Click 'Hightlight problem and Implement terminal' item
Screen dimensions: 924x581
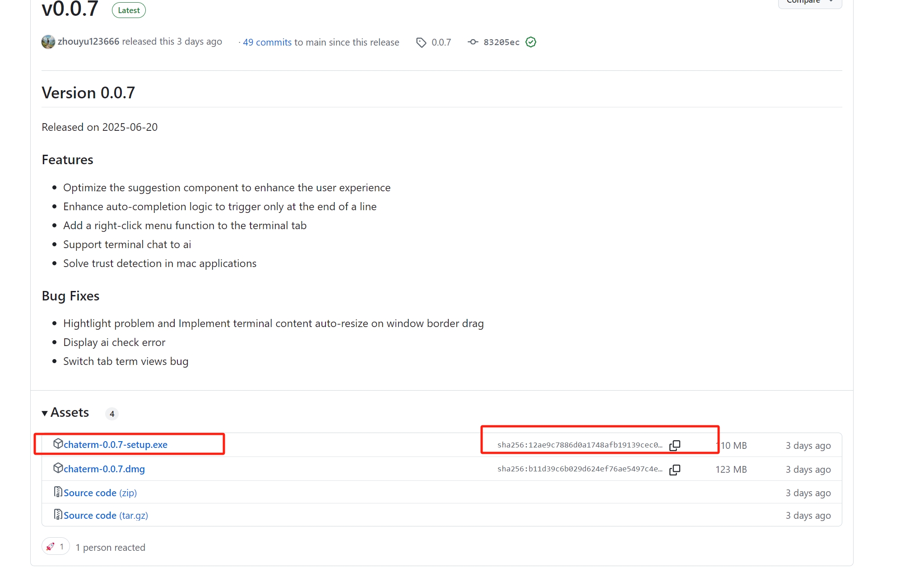[274, 323]
